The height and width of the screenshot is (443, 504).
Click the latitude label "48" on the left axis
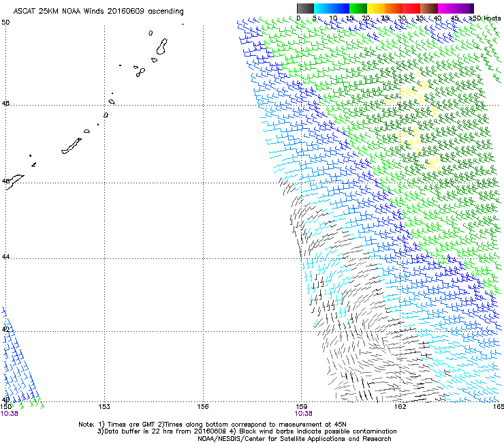click(x=5, y=104)
